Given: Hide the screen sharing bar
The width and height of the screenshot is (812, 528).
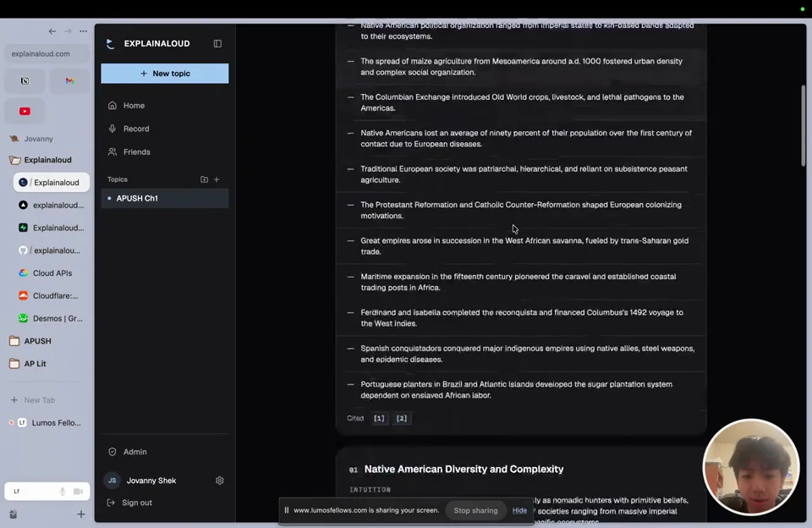Looking at the screenshot, I should (x=519, y=510).
